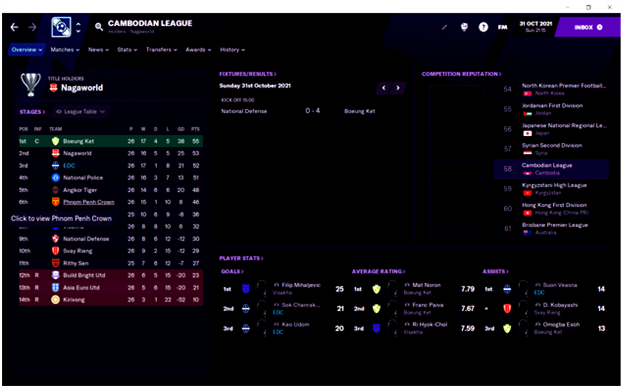Click the trophy icon
The width and height of the screenshot is (635, 388).
(x=31, y=84)
